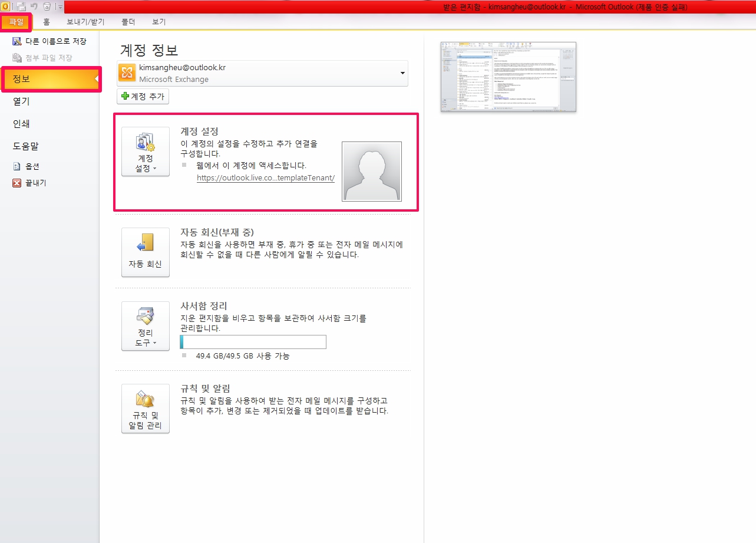The height and width of the screenshot is (543, 756).
Task: Select 열기 in the left menu
Action: coord(21,101)
